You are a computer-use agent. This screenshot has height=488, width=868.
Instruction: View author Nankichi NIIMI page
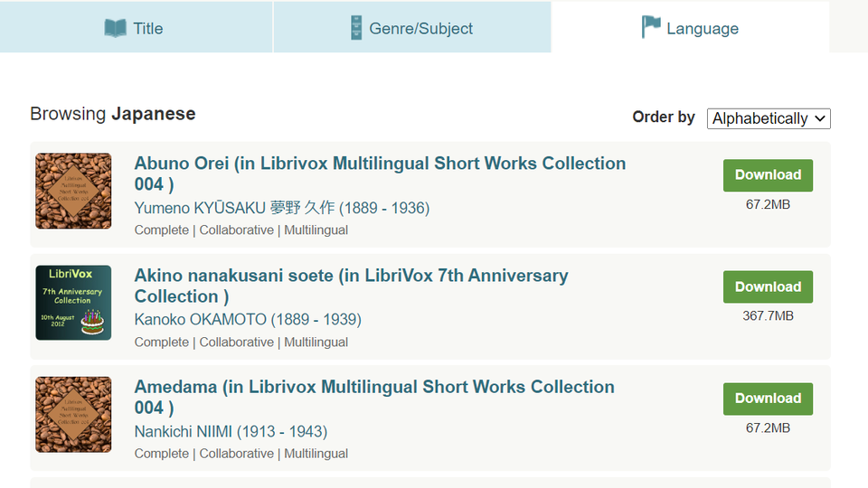pyautogui.click(x=231, y=431)
